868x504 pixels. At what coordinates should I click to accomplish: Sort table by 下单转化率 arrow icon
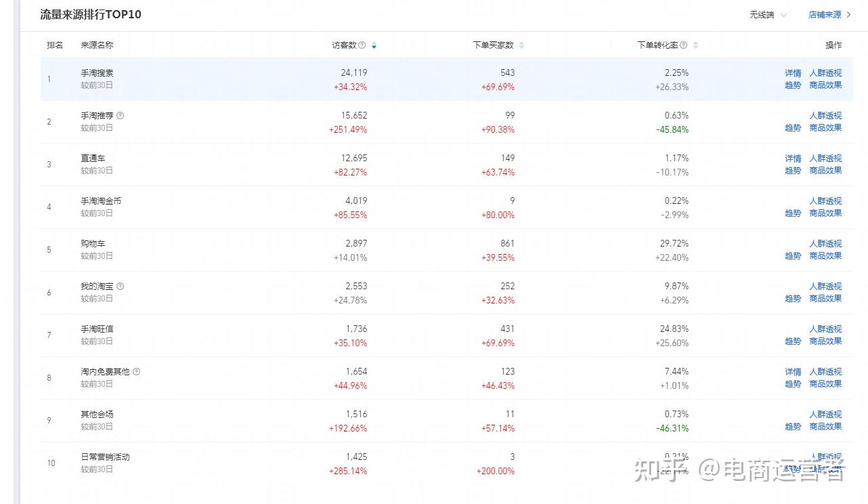[695, 45]
